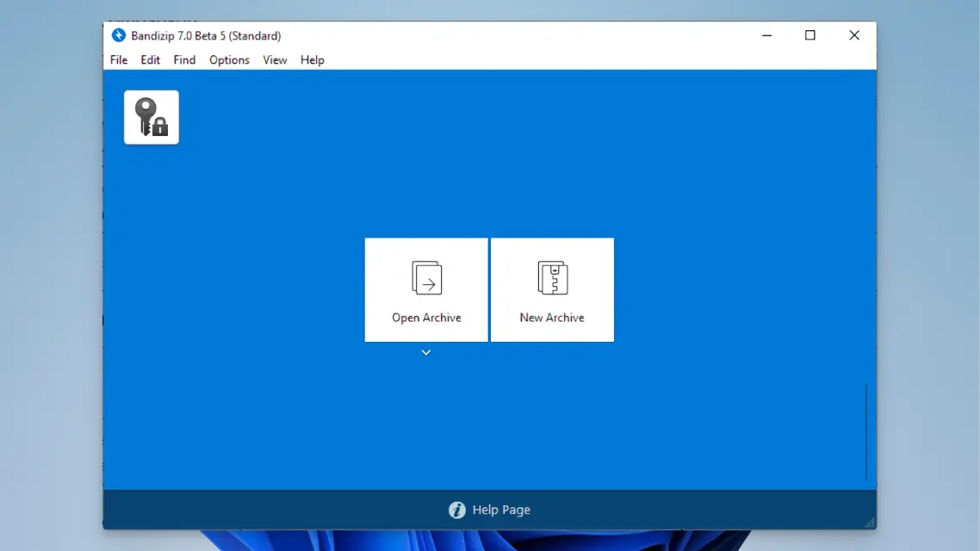Click the resize grip in bottom-right corner

(870, 522)
